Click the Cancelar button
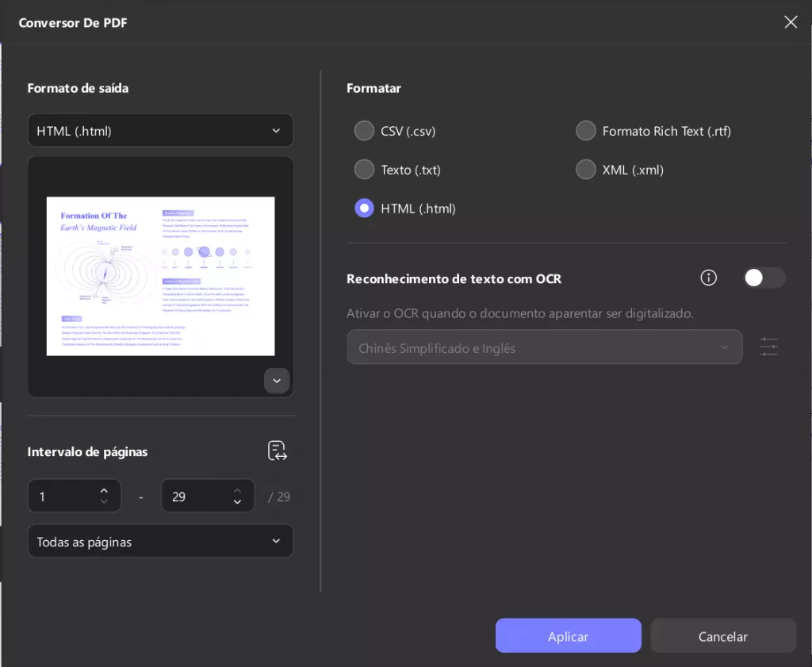The width and height of the screenshot is (812, 667). click(722, 636)
